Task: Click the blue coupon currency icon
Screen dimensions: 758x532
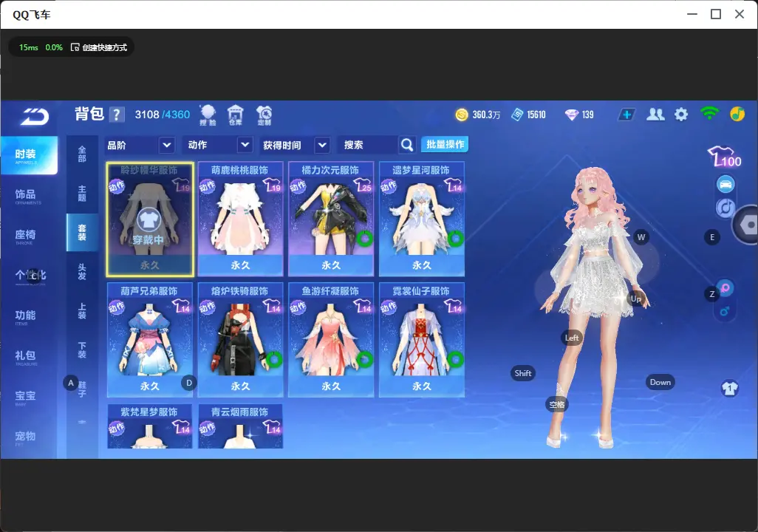Action: tap(517, 115)
